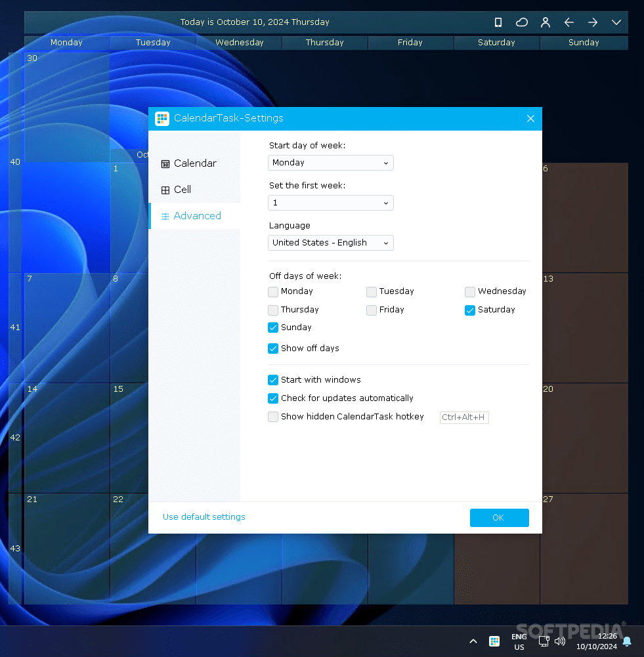
Task: Enable Monday as an off day
Action: coord(273,291)
